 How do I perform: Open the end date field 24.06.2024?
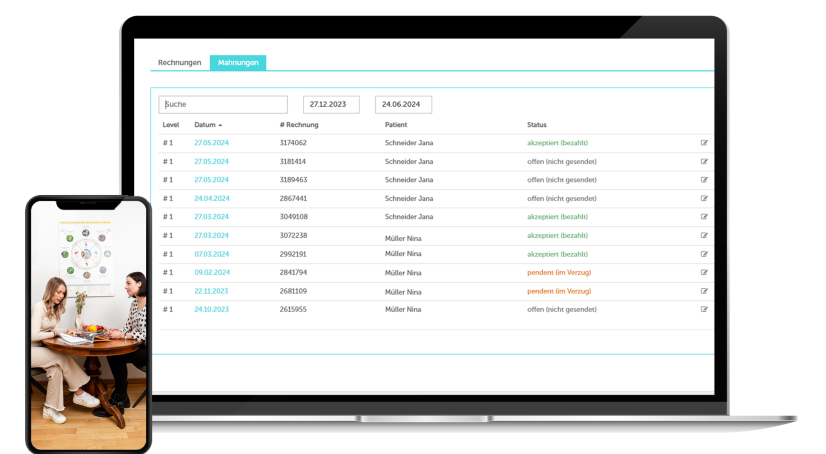[x=403, y=104]
